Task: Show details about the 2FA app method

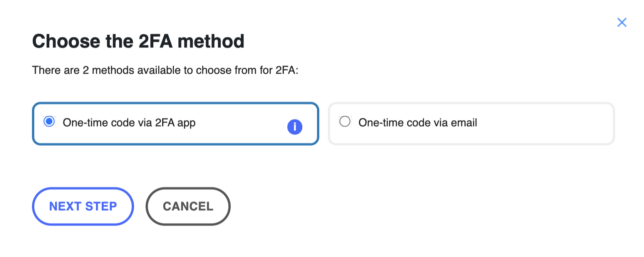Action: click(295, 127)
